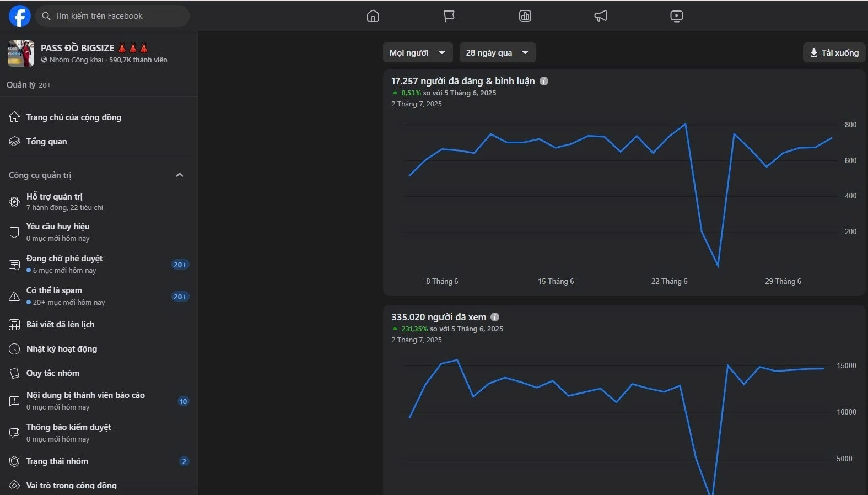
Task: Open Có thể là spam menu item
Action: click(99, 297)
